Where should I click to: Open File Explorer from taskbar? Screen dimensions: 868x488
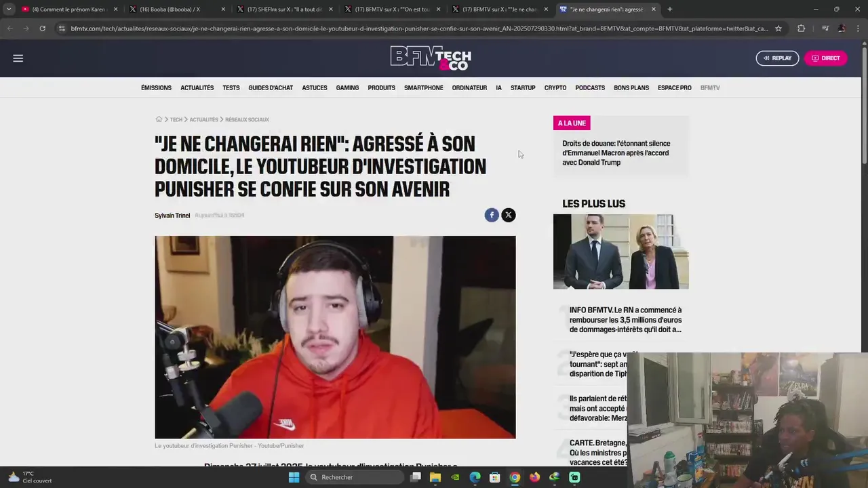pyautogui.click(x=435, y=477)
